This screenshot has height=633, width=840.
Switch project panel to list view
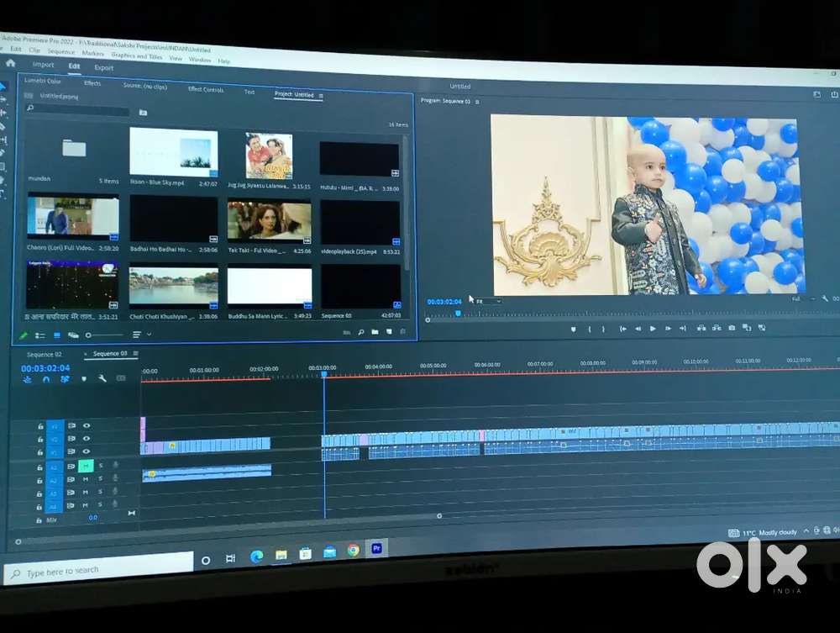pyautogui.click(x=39, y=335)
